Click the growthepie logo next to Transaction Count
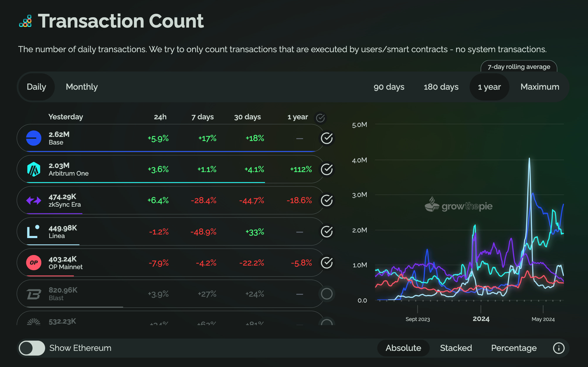This screenshot has height=367, width=588. coord(26,21)
